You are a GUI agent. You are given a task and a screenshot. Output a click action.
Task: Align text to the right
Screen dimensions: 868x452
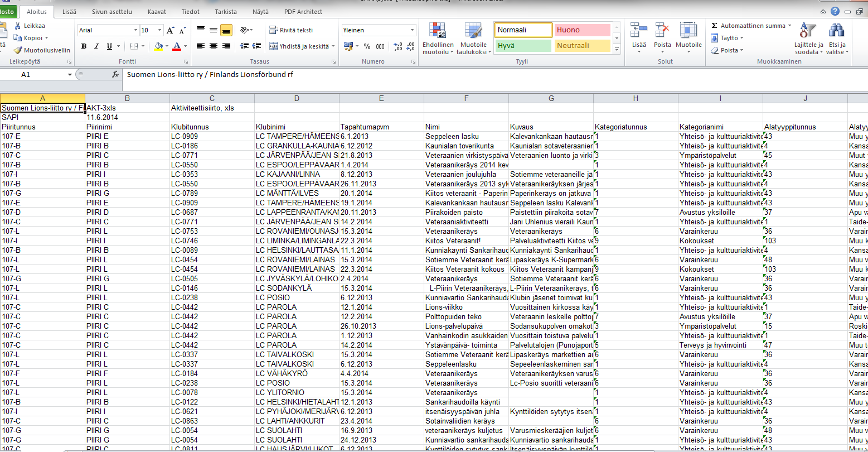click(x=226, y=46)
